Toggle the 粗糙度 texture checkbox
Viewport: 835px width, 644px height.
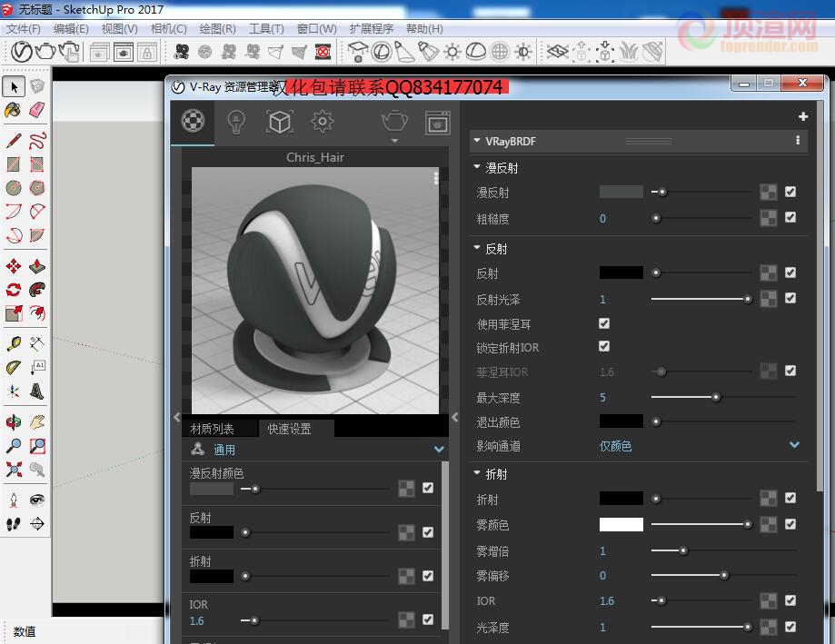[x=790, y=217]
